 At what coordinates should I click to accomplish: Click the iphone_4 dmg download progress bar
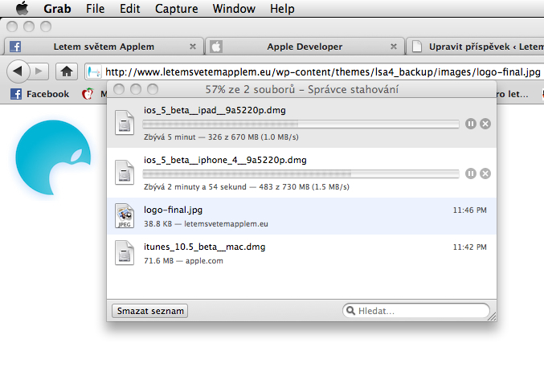tap(301, 174)
